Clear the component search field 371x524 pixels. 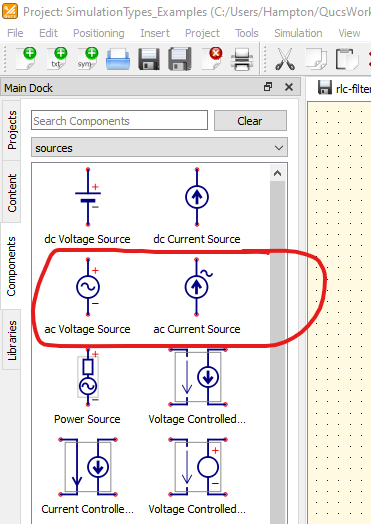250,121
